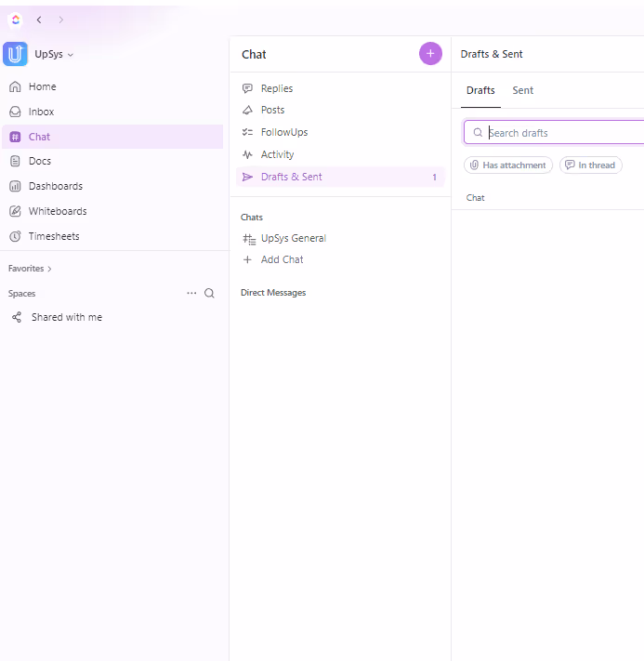Select the Drafts tab
Viewport: 644px width, 661px height.
coord(480,90)
